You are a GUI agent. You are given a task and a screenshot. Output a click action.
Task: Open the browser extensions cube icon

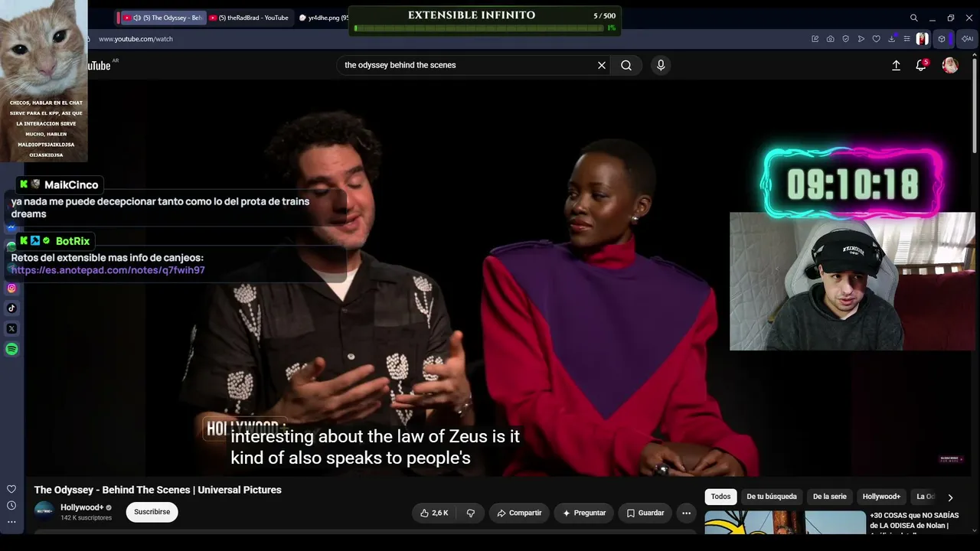(942, 39)
